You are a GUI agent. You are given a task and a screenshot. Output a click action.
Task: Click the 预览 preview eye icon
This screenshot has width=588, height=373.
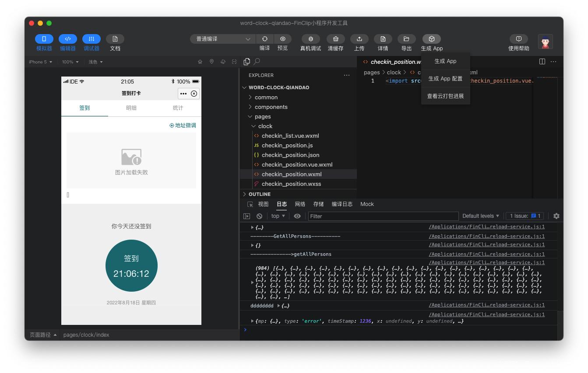coord(283,39)
